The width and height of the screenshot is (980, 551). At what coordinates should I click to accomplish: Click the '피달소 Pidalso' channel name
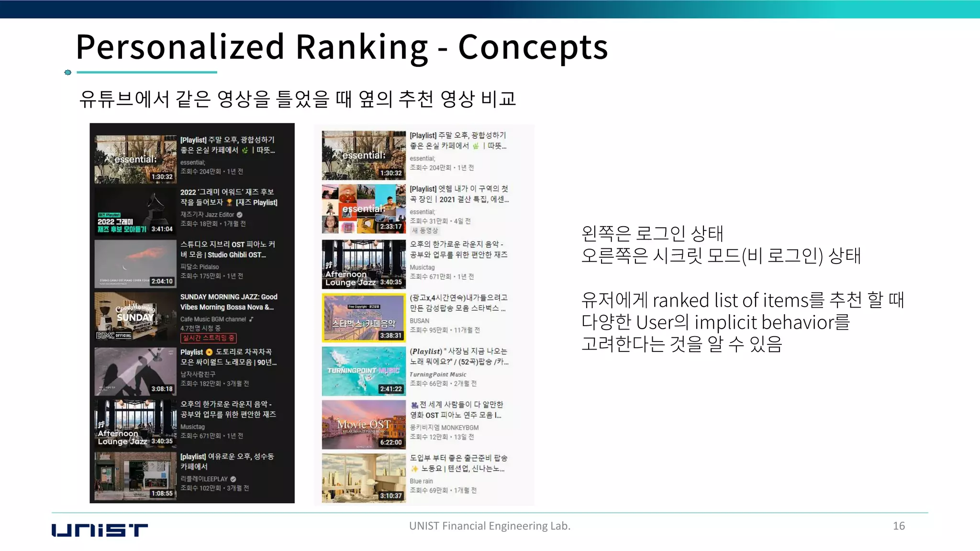(200, 267)
